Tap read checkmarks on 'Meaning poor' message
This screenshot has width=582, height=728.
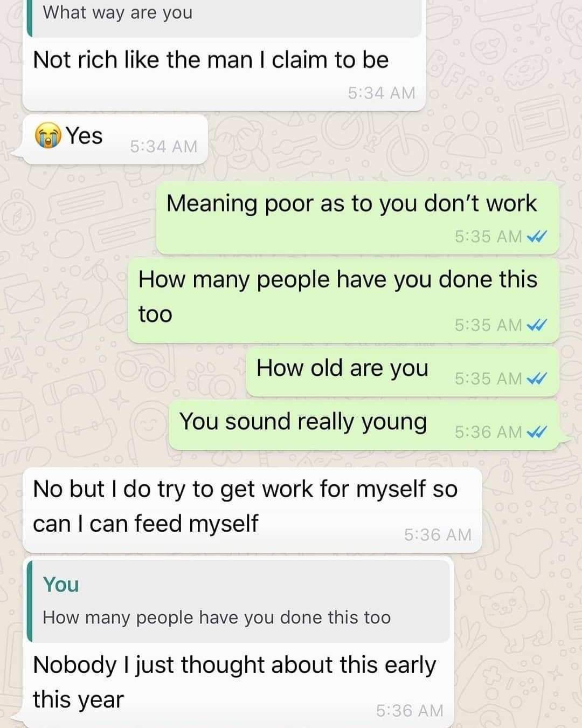(537, 236)
